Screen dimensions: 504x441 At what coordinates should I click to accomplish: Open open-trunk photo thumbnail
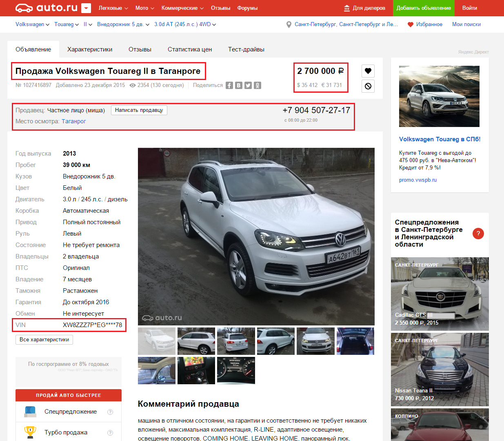355,341
